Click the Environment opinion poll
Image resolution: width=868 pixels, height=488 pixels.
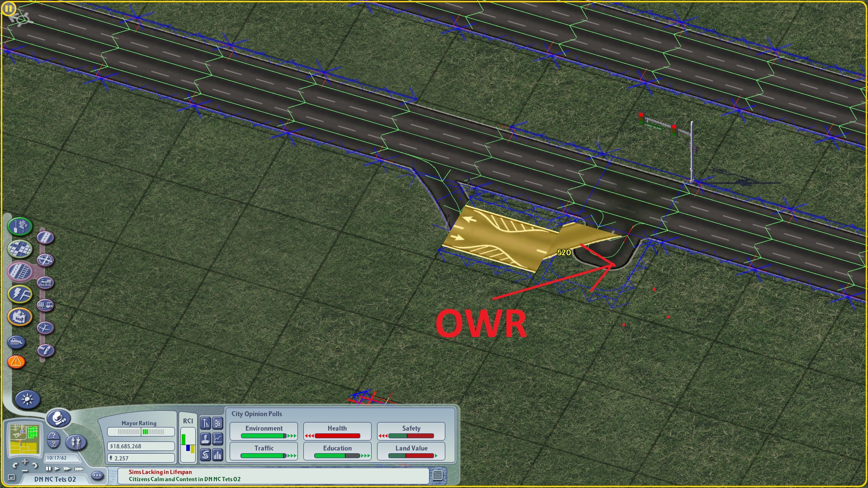pos(264,432)
